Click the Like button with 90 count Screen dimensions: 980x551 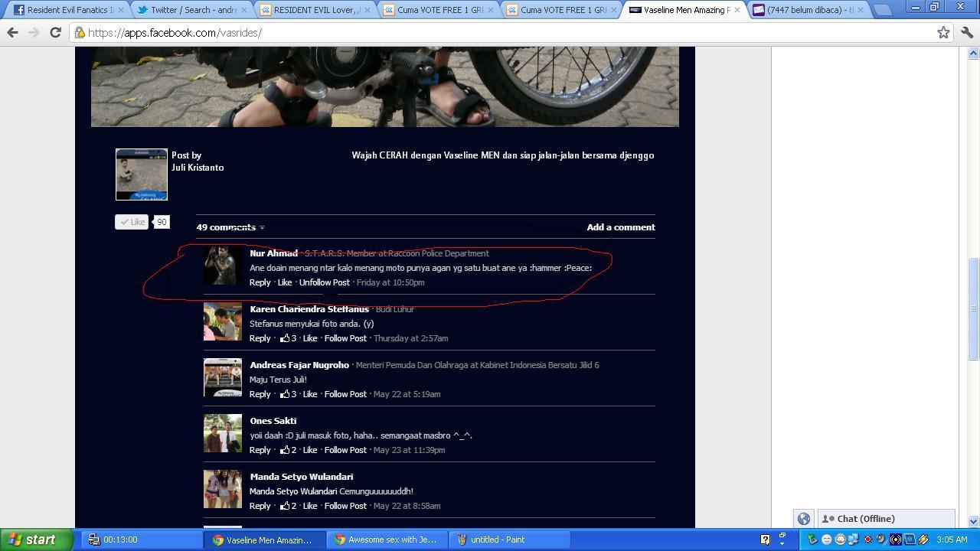click(132, 222)
